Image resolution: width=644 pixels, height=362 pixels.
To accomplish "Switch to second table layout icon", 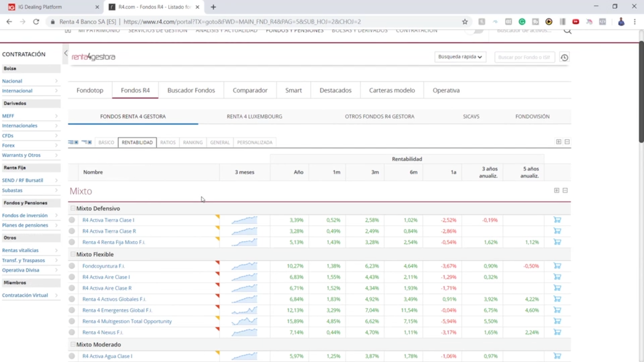I will coord(87,142).
